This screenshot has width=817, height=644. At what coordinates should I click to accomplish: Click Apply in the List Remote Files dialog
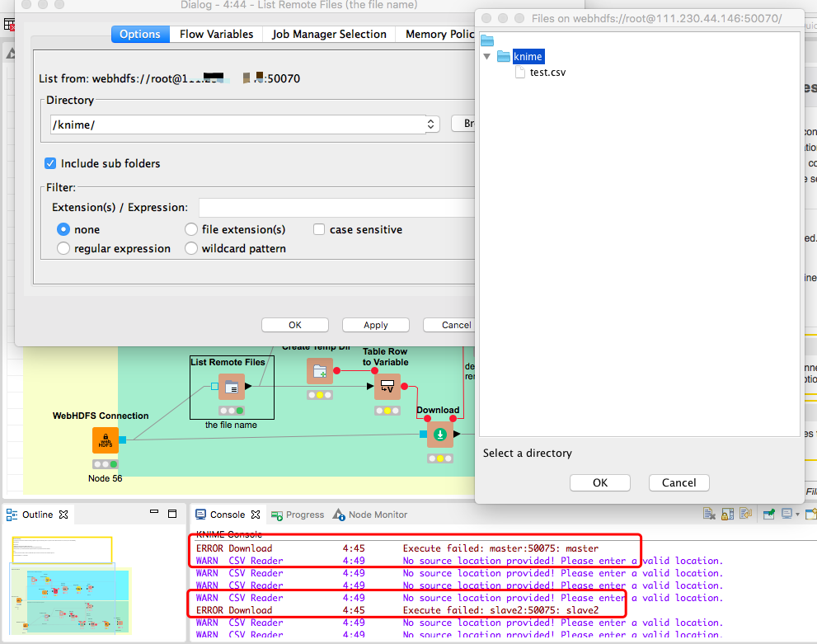375,325
